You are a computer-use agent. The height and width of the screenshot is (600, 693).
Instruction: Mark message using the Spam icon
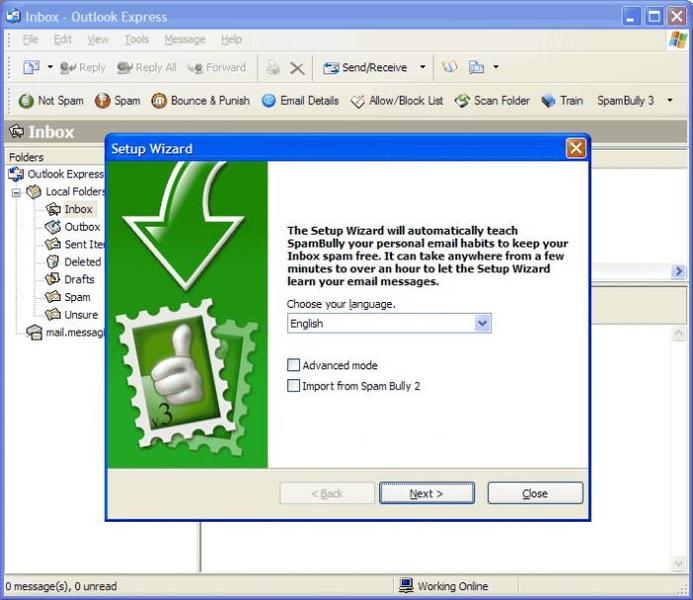tap(103, 101)
